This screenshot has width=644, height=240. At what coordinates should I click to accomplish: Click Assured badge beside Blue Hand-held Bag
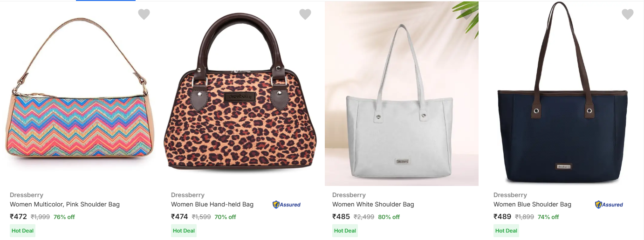[287, 205]
